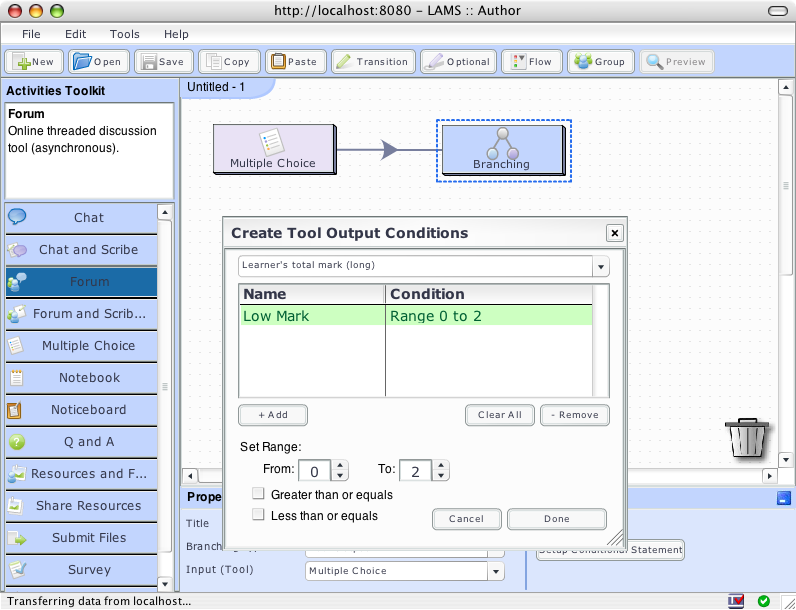Expand Learner's total mark dropdown
The width and height of the screenshot is (796, 610).
coord(600,266)
